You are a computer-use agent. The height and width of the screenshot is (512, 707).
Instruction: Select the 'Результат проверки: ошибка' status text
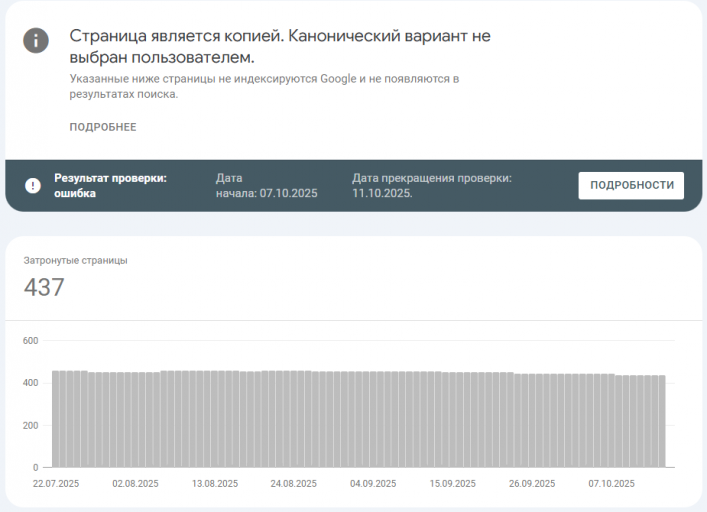tap(110, 185)
